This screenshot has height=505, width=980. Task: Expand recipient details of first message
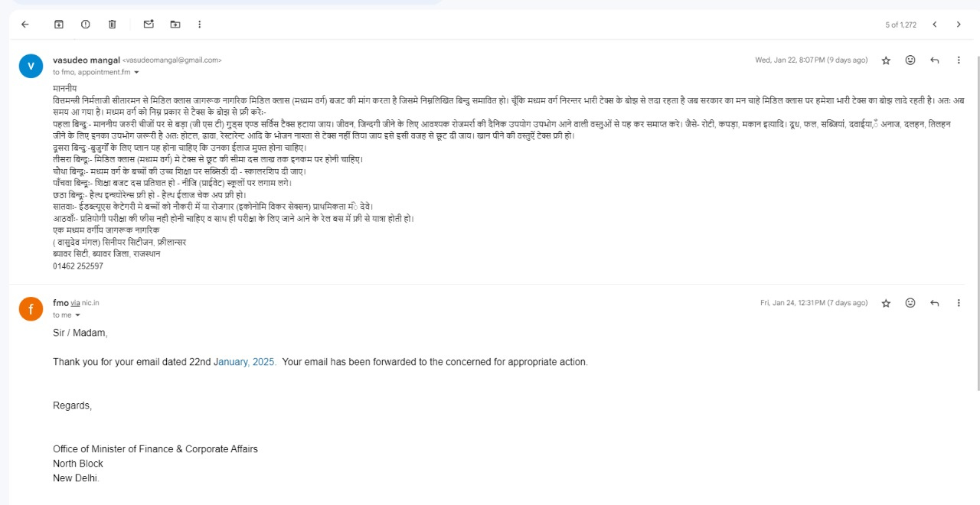[x=137, y=73]
